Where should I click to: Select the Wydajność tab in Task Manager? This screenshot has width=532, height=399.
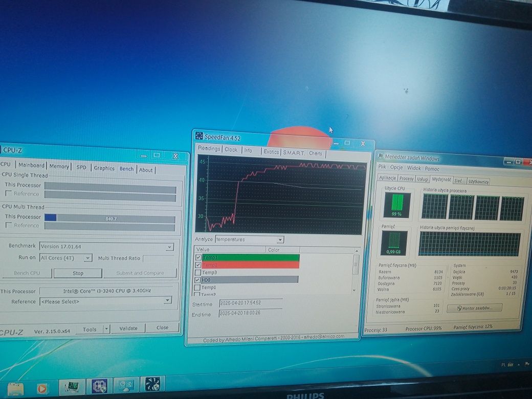pos(441,180)
